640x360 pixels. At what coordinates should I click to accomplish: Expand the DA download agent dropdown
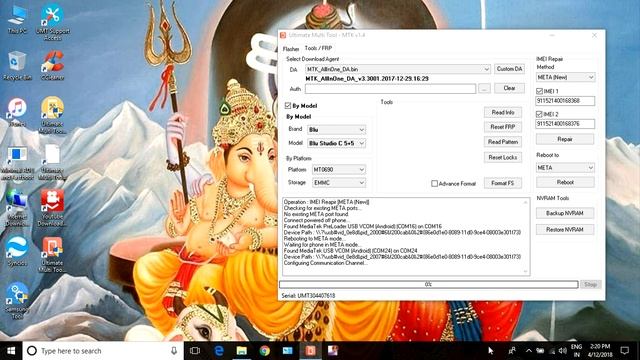click(486, 69)
